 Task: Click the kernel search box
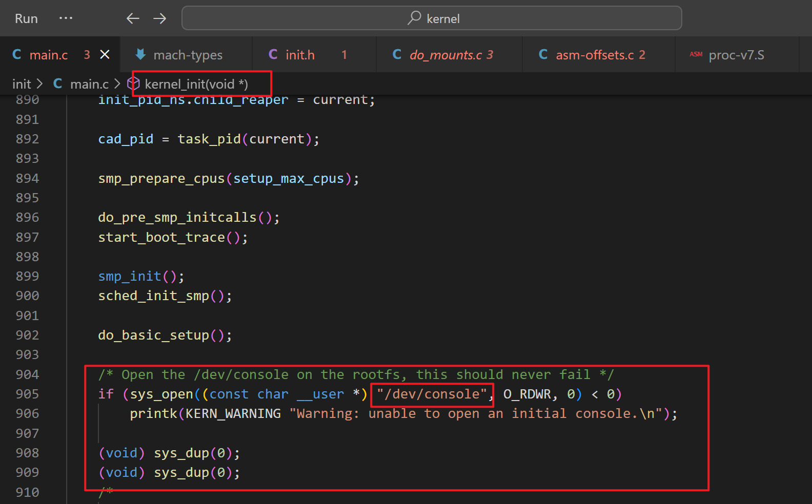tap(432, 18)
